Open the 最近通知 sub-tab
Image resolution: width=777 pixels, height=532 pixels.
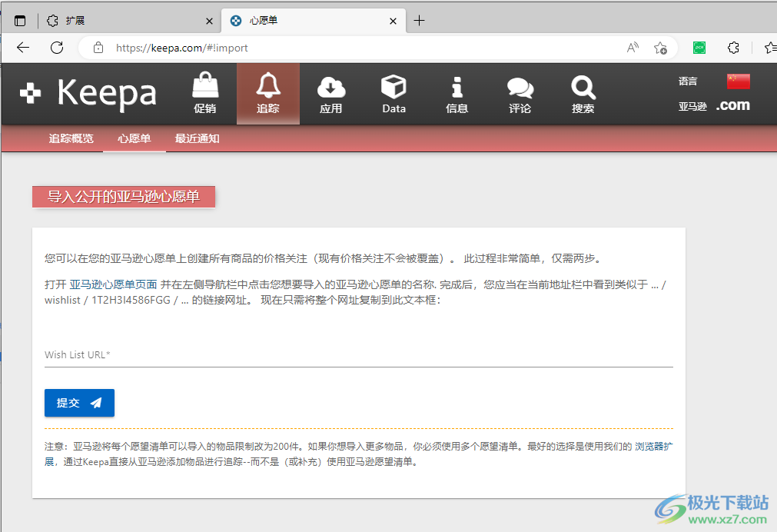coord(198,138)
